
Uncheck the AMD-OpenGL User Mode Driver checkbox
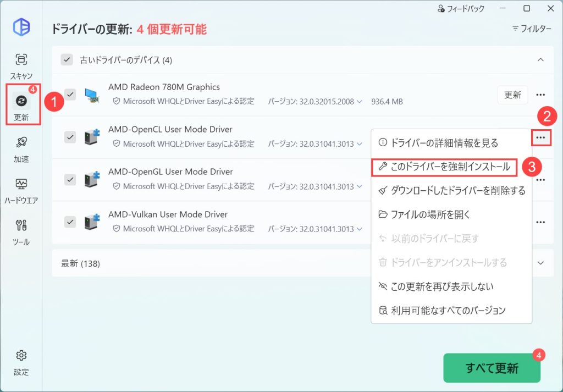click(70, 179)
